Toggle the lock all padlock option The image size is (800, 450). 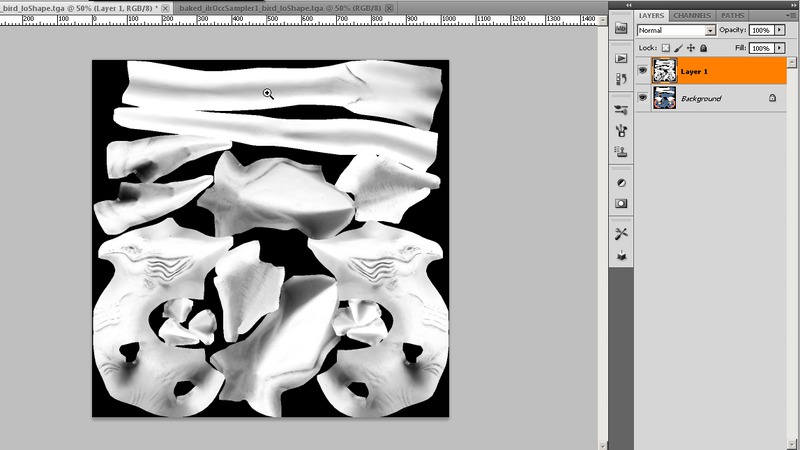pyautogui.click(x=704, y=48)
